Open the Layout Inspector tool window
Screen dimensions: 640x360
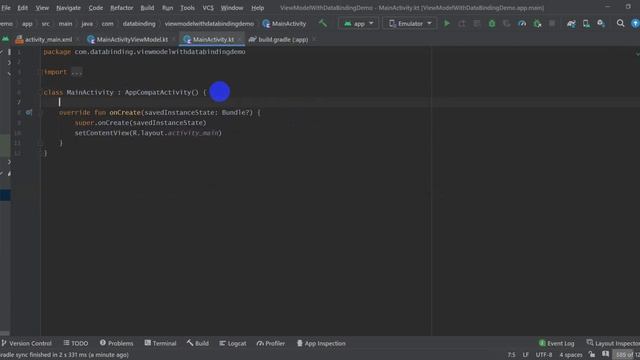613,343
